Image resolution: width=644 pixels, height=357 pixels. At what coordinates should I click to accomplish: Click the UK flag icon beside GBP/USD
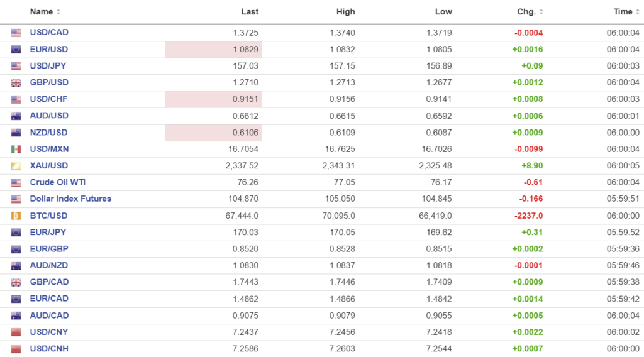pos(16,83)
